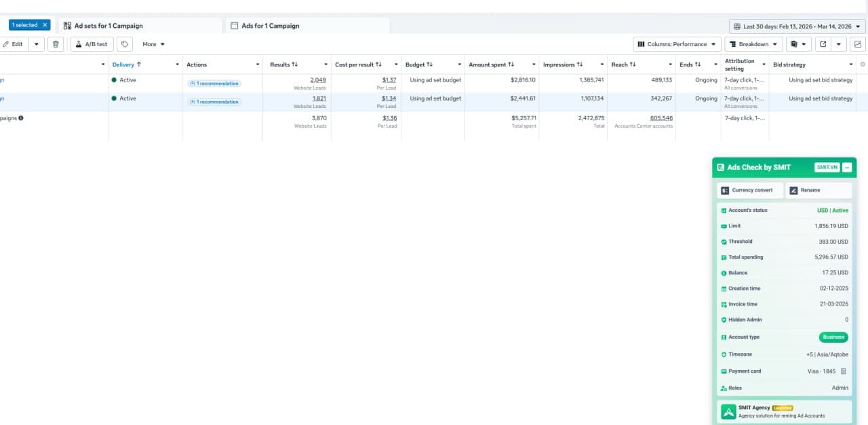Click the trash delete icon in toolbar
The height and width of the screenshot is (425, 868).
point(56,44)
